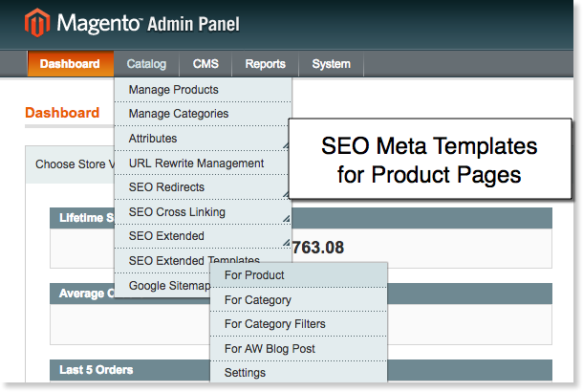This screenshot has width=583, height=392.
Task: Select SEO Extended Templates item
Action: [194, 260]
